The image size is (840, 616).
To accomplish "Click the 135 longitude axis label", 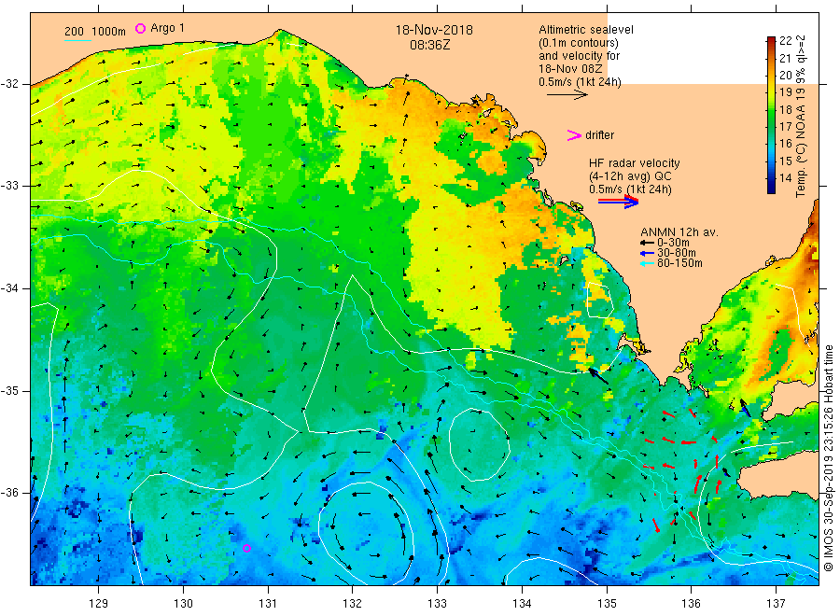I will click(607, 604).
